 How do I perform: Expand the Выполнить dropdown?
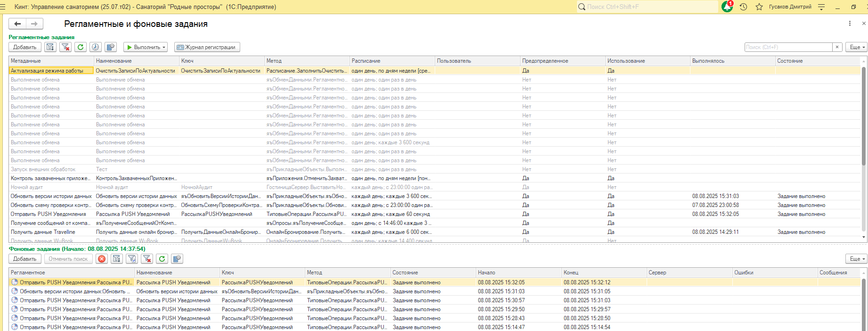[146, 47]
